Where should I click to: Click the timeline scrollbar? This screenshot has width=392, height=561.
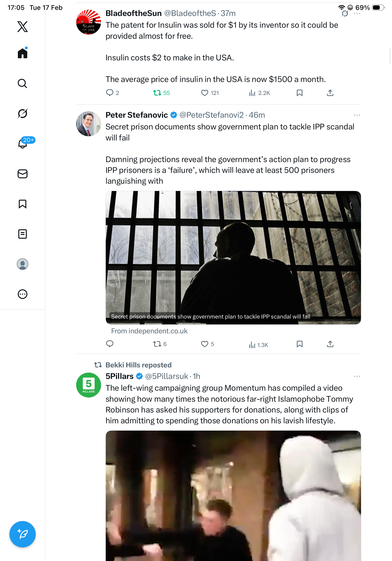[390, 56]
